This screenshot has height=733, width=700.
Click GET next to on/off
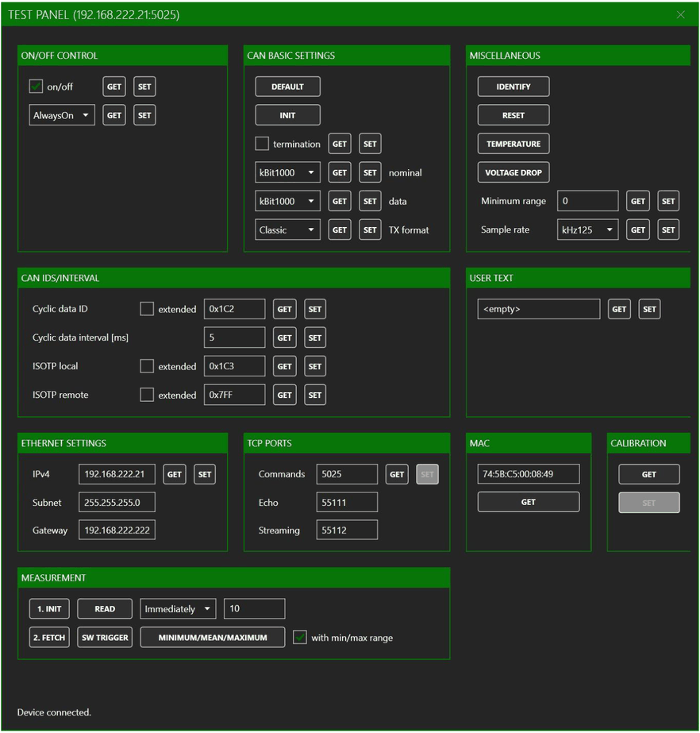(x=114, y=87)
